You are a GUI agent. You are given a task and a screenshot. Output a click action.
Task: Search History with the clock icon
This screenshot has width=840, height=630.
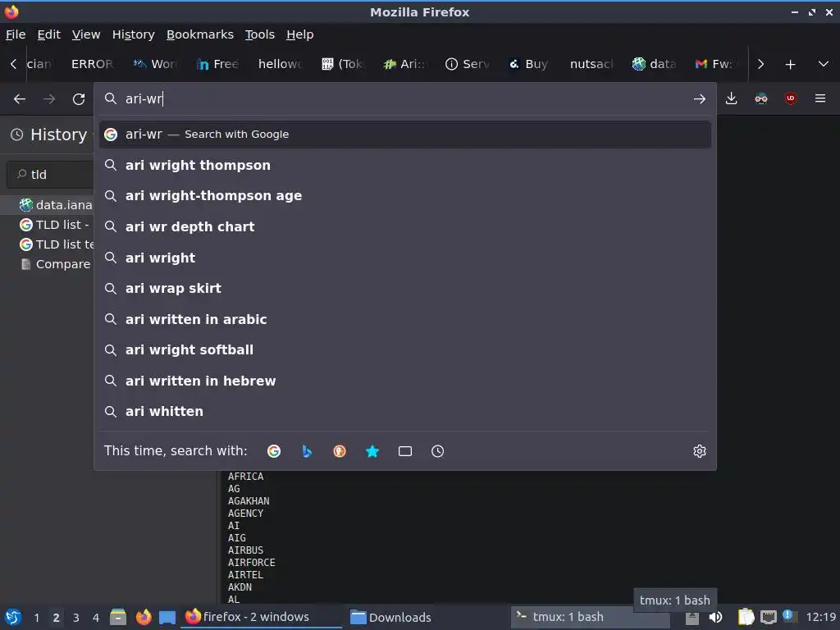tap(438, 451)
